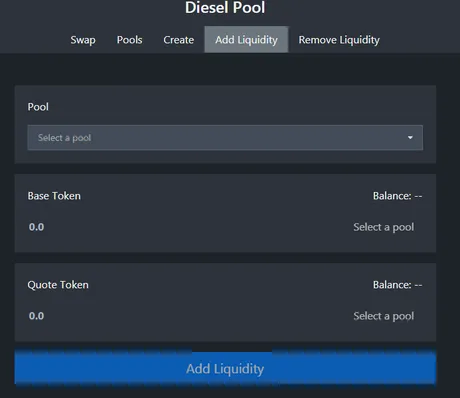Switch to the Swap tab
Screen dimensions: 460x398
pos(83,40)
